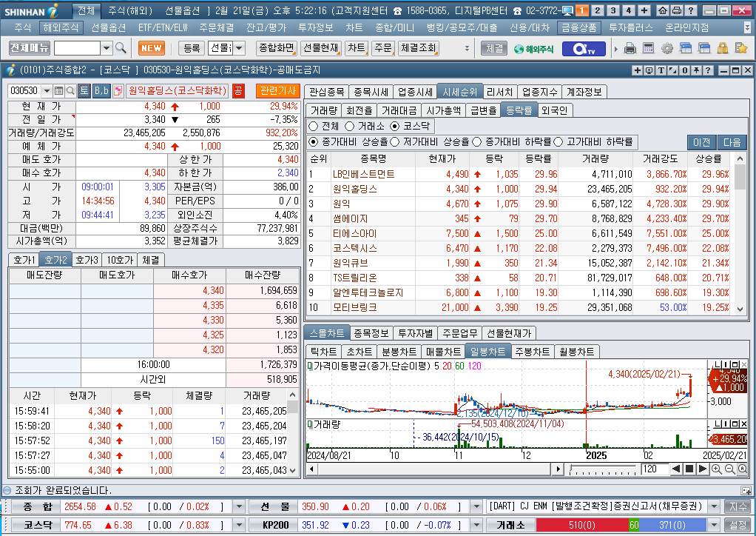
Task: Click the 종합화면 toolbar button
Action: [276, 48]
